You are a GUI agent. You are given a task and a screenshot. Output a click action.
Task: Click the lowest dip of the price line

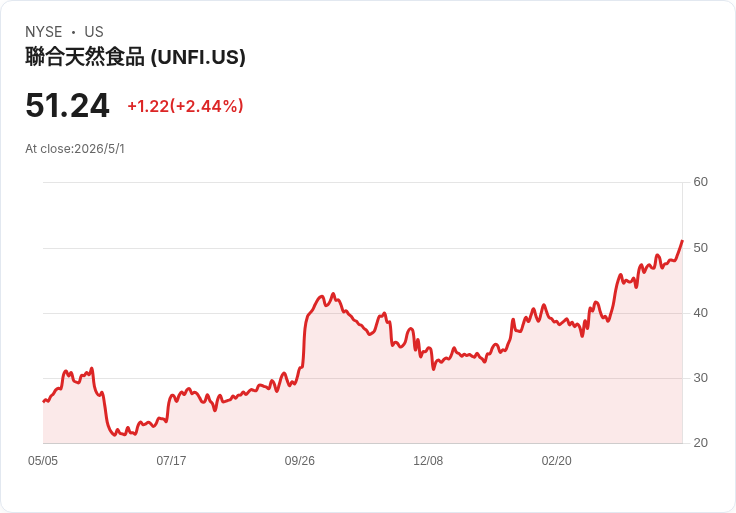click(115, 435)
